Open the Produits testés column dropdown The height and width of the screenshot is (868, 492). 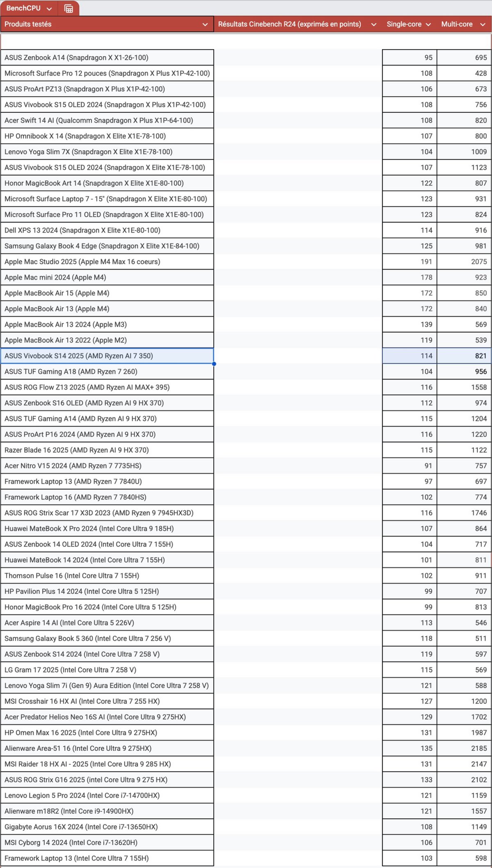[205, 24]
